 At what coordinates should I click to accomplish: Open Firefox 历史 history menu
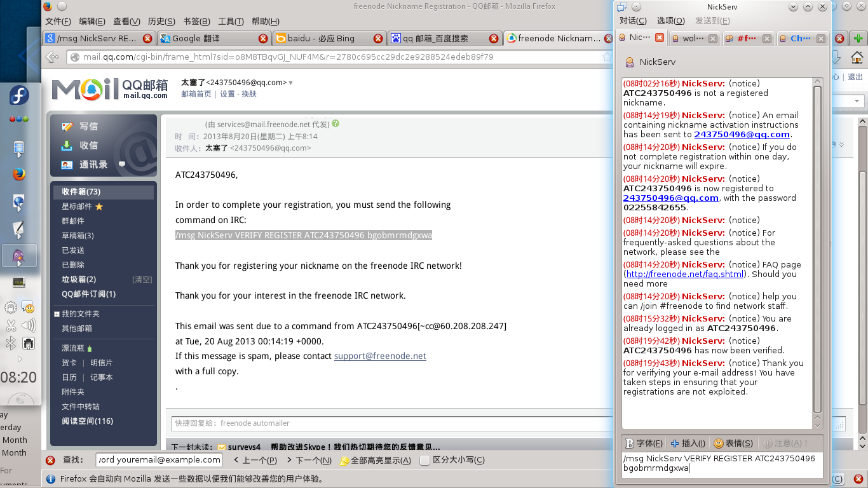click(161, 22)
